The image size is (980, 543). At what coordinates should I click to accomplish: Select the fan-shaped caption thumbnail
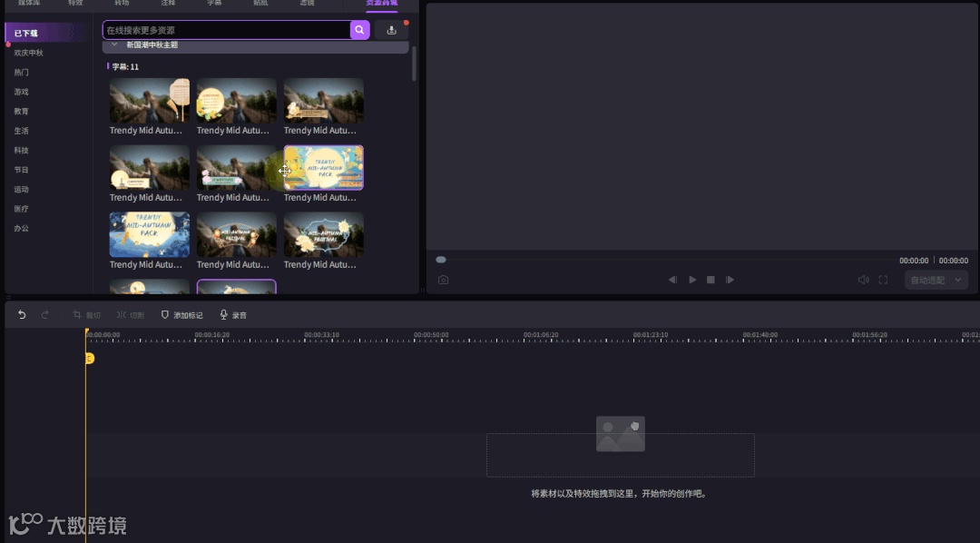[x=150, y=101]
